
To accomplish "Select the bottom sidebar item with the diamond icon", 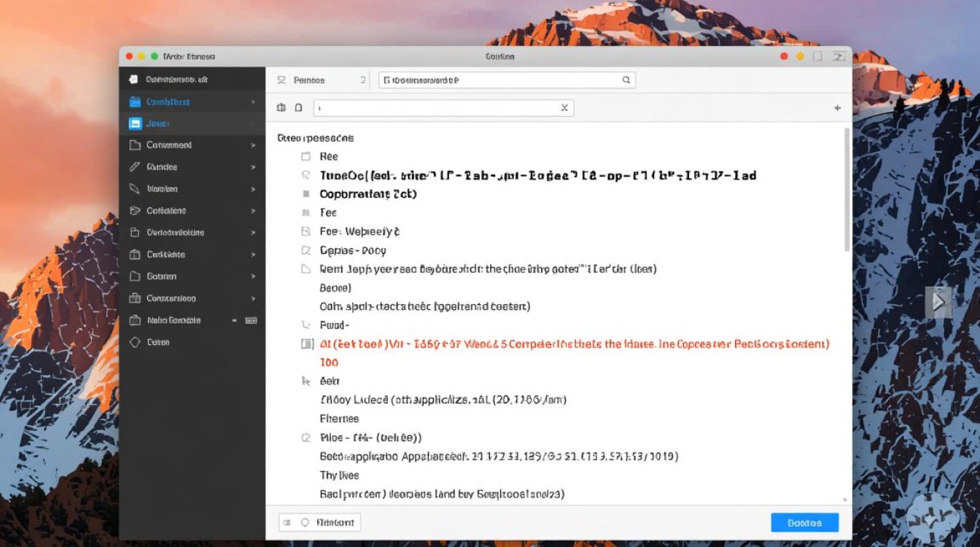I will pyautogui.click(x=158, y=342).
